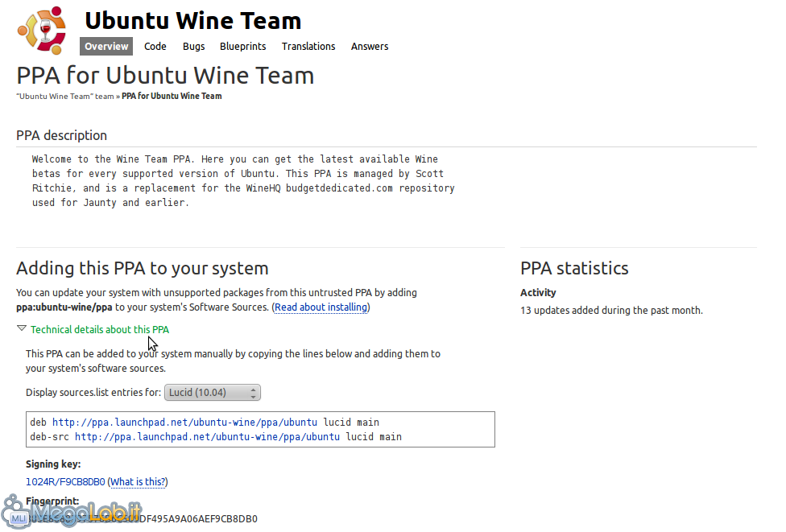Click the deb ppa.launchpad.net repository URL
This screenshot has height=532, width=786.
[184, 423]
